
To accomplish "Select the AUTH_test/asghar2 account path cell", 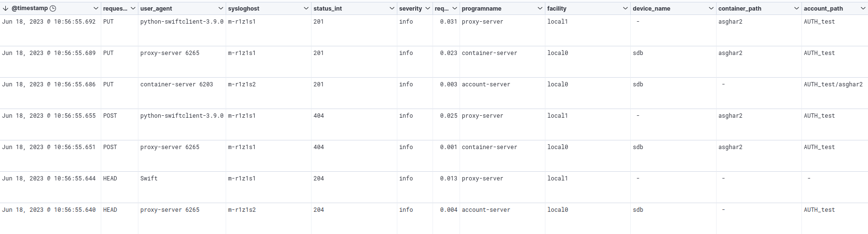I will tap(833, 84).
